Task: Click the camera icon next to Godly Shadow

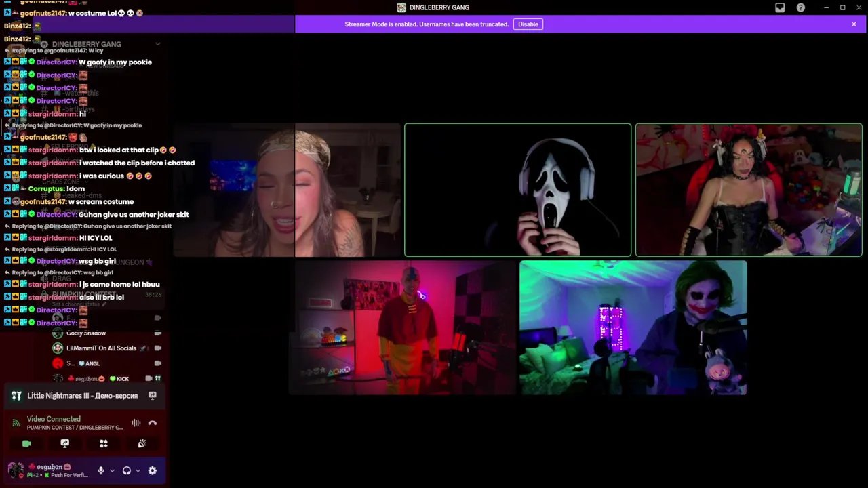Action: [x=158, y=333]
